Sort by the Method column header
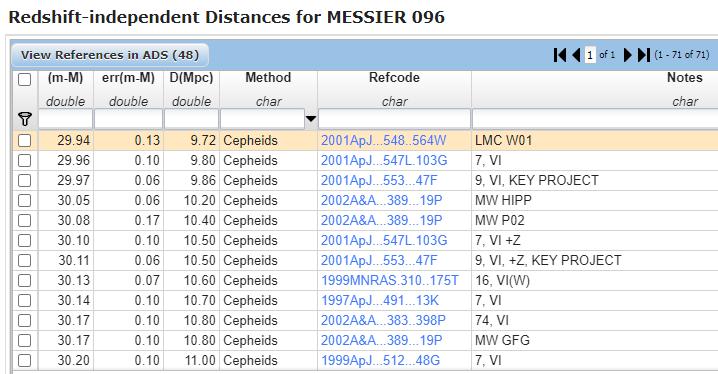The width and height of the screenshot is (718, 374). point(268,77)
